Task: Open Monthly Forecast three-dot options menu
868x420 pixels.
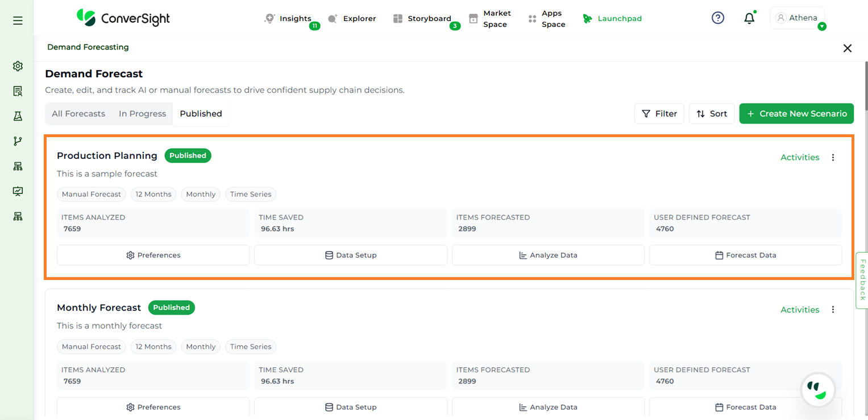Action: pyautogui.click(x=833, y=310)
